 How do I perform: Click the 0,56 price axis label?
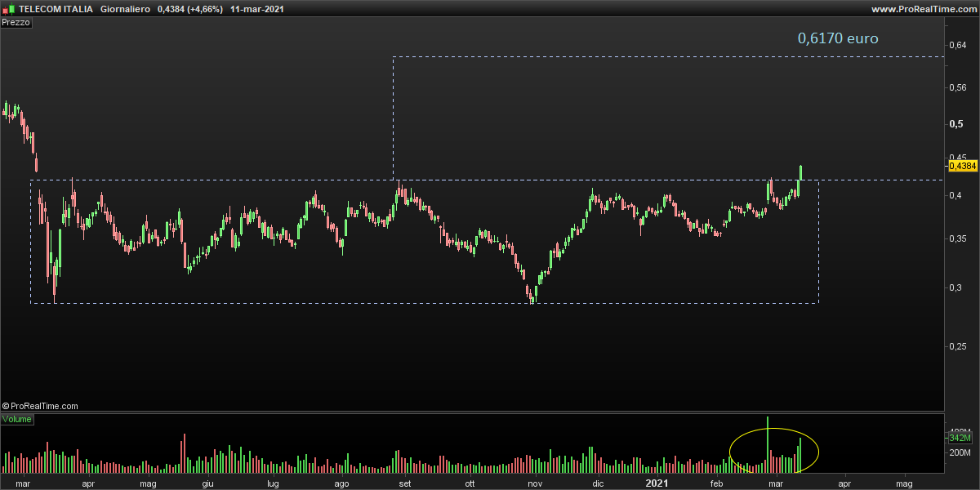click(958, 87)
